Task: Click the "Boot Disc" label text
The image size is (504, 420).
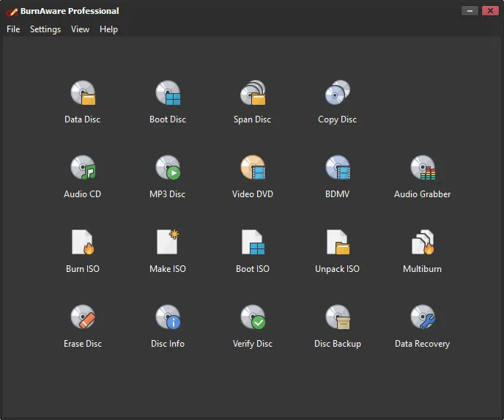Action: pyautogui.click(x=168, y=119)
